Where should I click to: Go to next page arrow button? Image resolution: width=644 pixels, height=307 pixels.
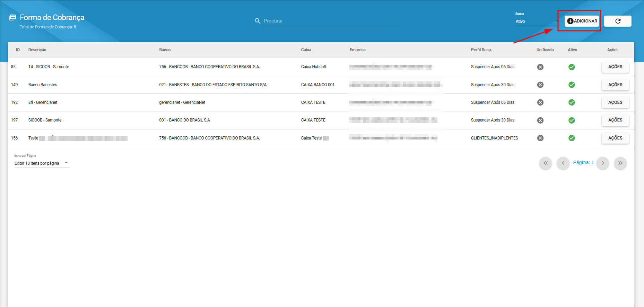(x=603, y=163)
